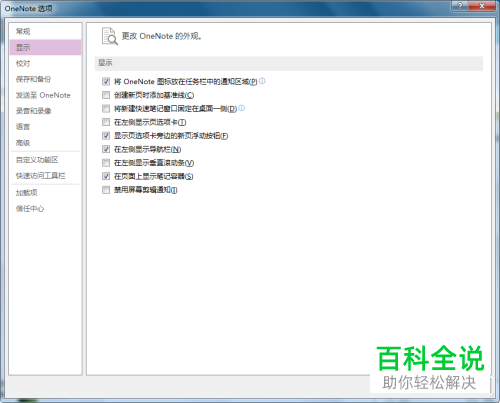Open the 常规 (General) category
Screen dimensions: 500x403
tap(45, 31)
